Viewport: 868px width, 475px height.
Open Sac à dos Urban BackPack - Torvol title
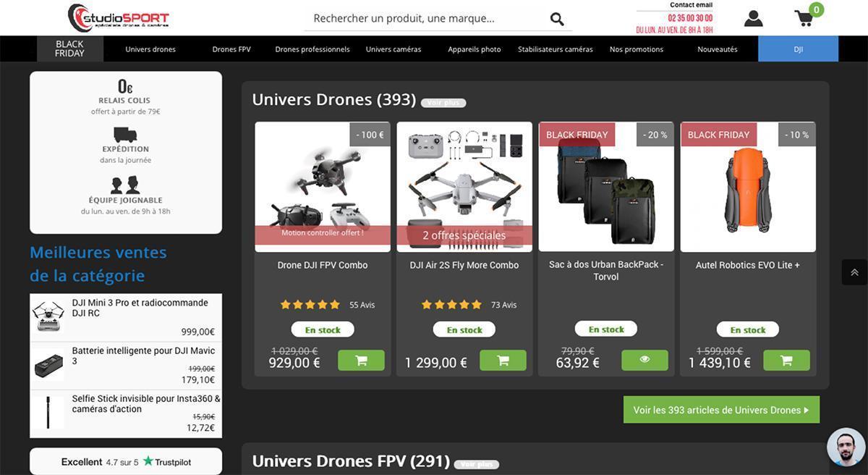click(x=606, y=270)
